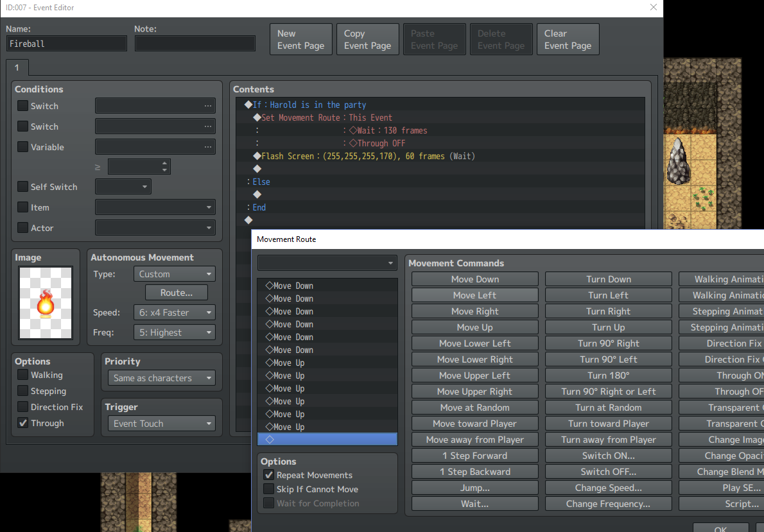Viewport: 764px width, 532px height.
Task: Click the Wait... command button
Action: 474,504
